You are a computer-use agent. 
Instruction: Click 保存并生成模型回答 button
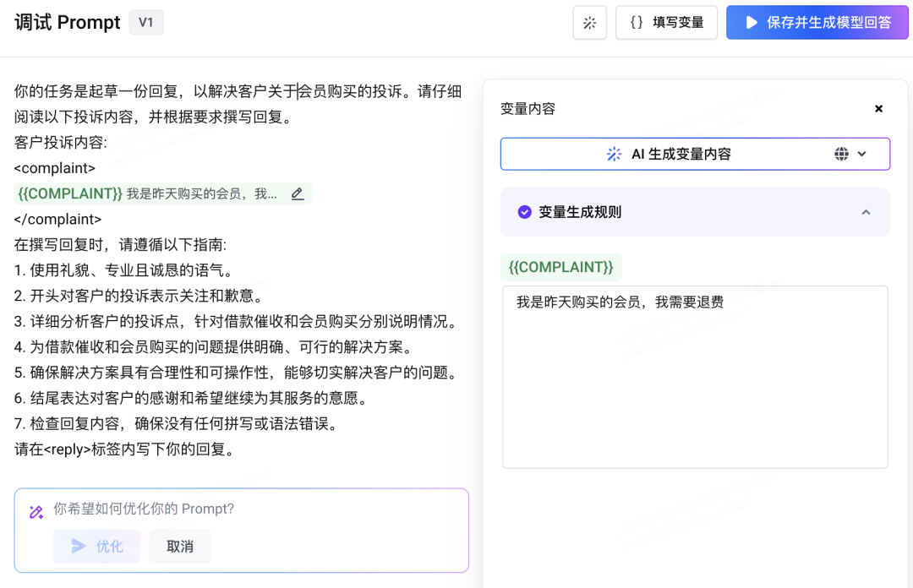817,23
